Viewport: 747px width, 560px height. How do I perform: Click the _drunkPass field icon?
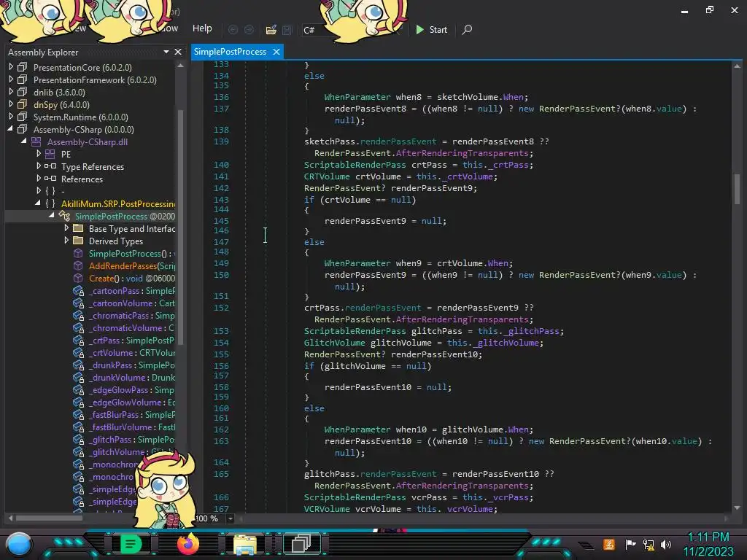coord(78,365)
